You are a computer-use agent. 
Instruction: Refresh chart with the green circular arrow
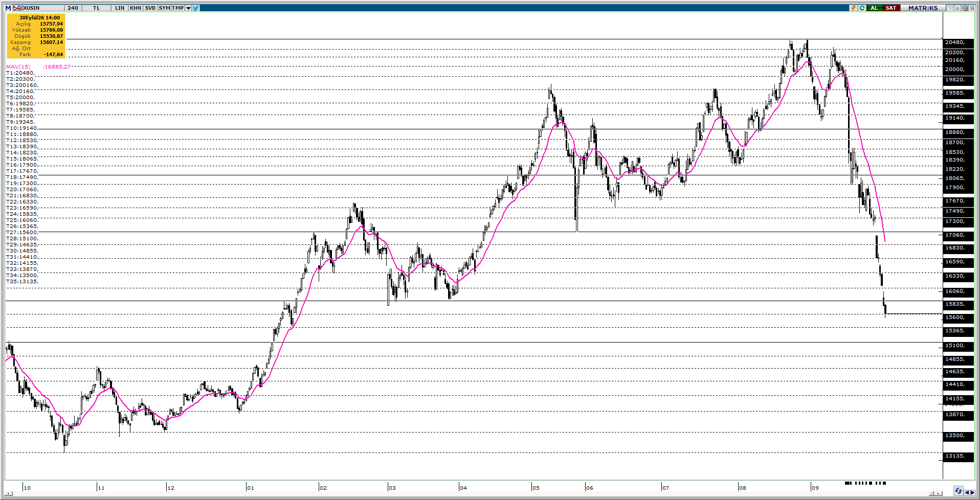[x=862, y=8]
